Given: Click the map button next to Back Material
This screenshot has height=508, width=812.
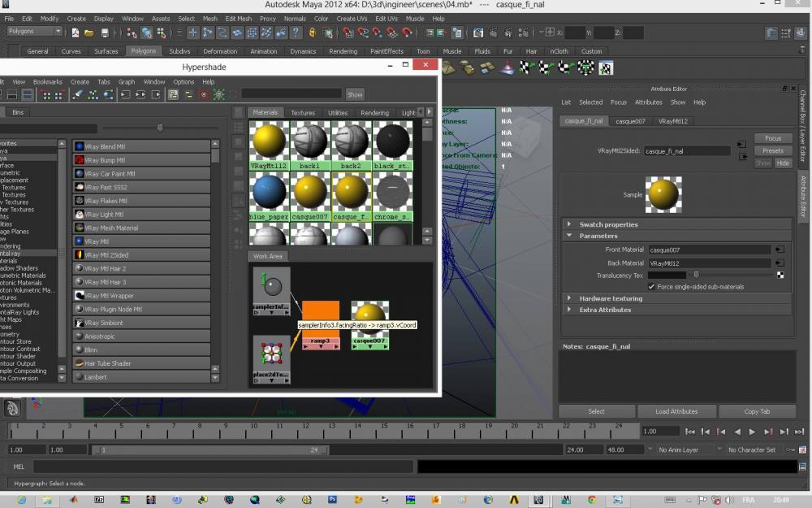Looking at the screenshot, I should (x=780, y=263).
